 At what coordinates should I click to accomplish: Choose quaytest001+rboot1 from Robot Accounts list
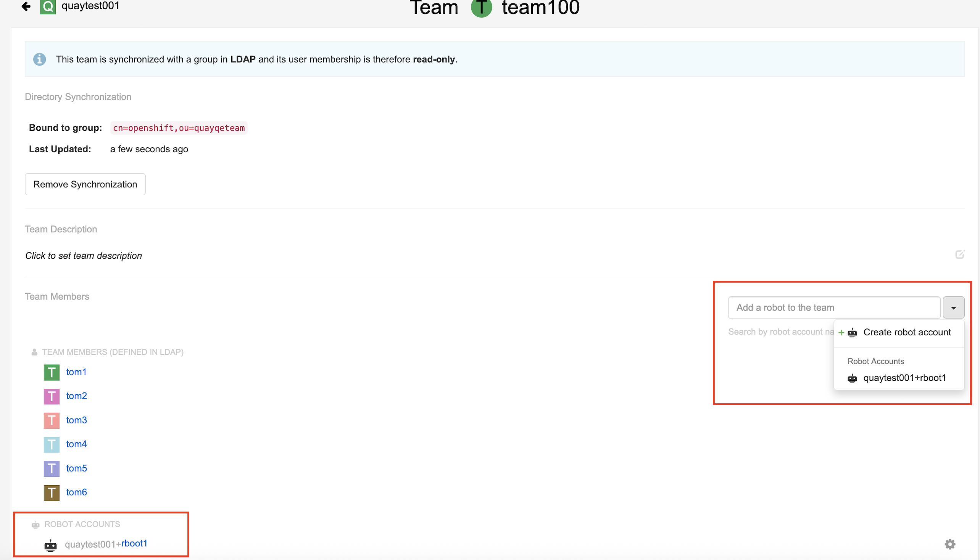[x=904, y=378]
